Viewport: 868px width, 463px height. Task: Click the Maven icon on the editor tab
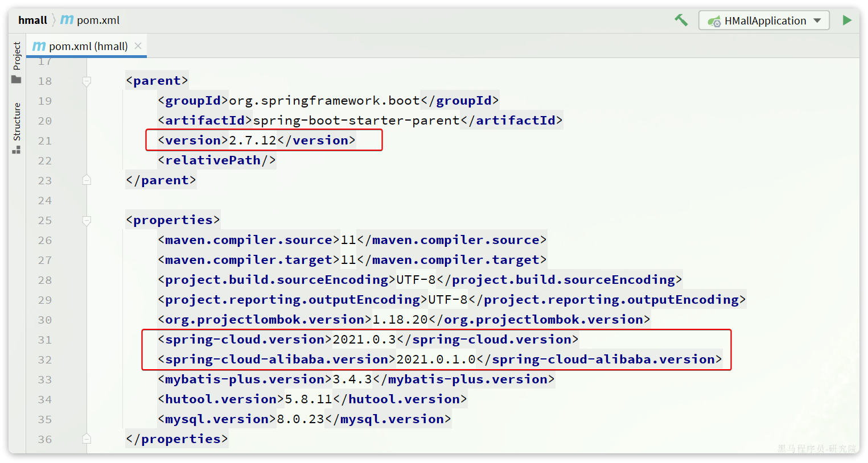39,46
